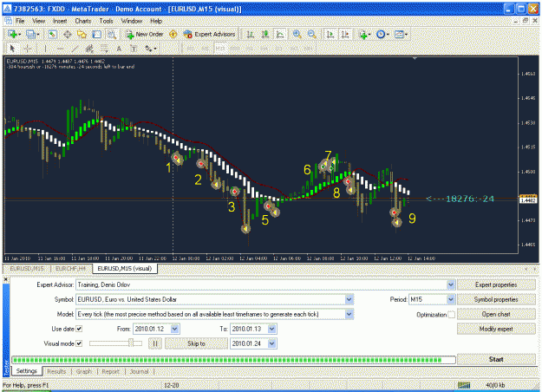
Task: Open the Charts menu
Action: tap(83, 21)
